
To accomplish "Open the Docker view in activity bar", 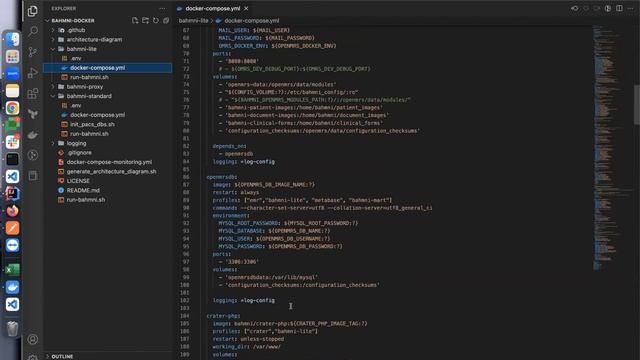I will tap(33, 135).
